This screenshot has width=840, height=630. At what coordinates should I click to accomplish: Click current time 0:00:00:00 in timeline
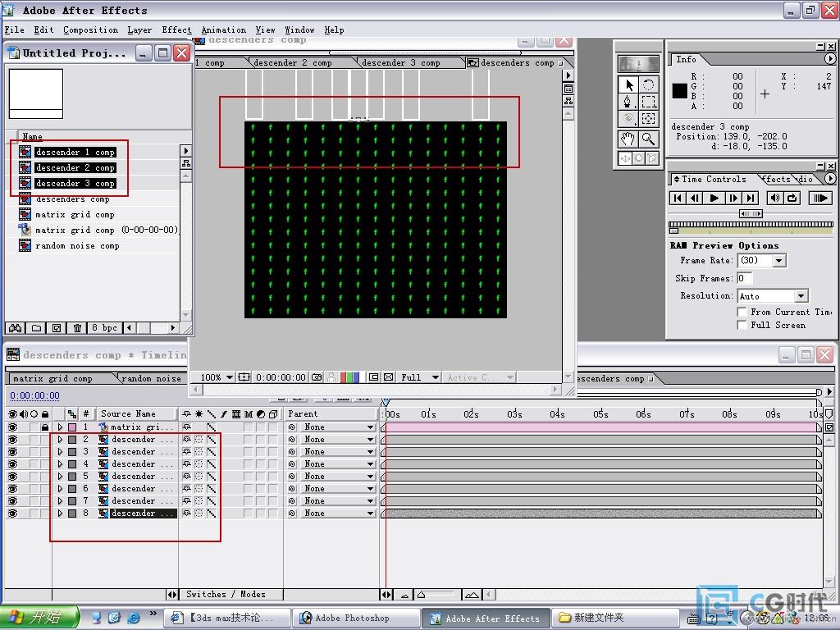pyautogui.click(x=34, y=395)
